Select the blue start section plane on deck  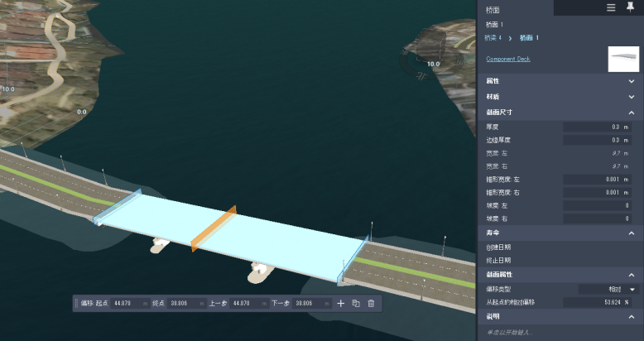(x=117, y=207)
